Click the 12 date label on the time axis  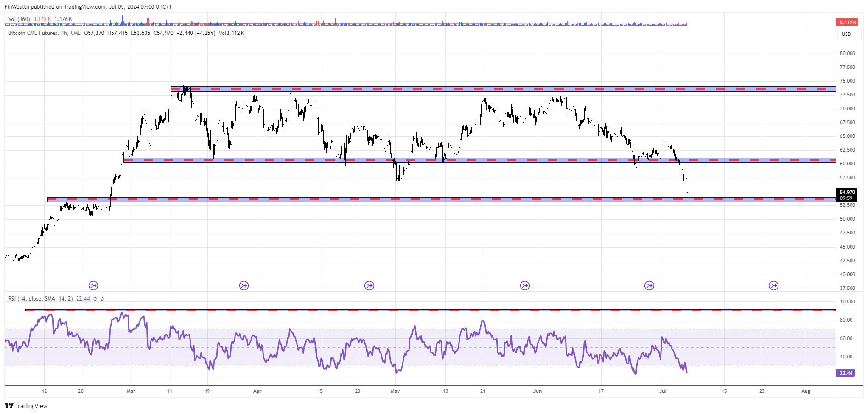pyautogui.click(x=44, y=391)
